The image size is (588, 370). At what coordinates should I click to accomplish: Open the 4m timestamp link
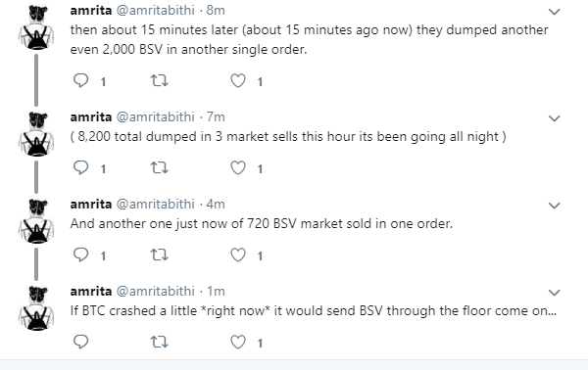216,205
